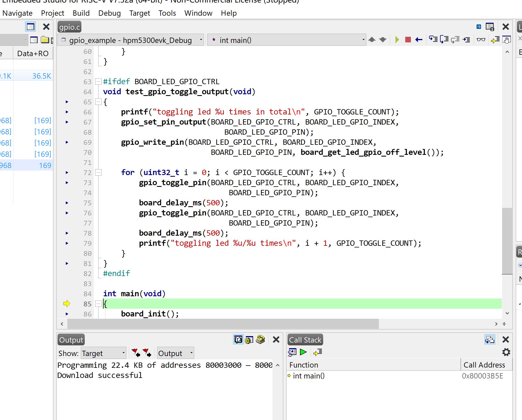This screenshot has height=420, width=522.
Task: Open the Build menu
Action: [81, 13]
